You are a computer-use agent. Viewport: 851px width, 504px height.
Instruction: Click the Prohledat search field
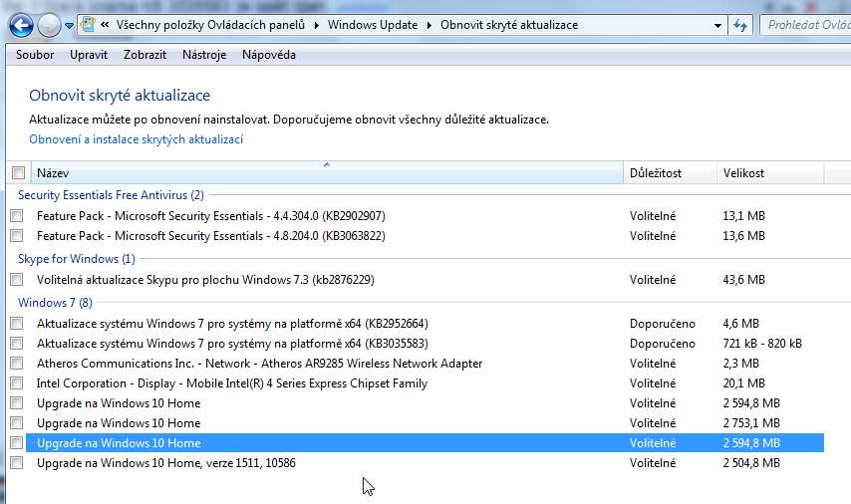(805, 25)
